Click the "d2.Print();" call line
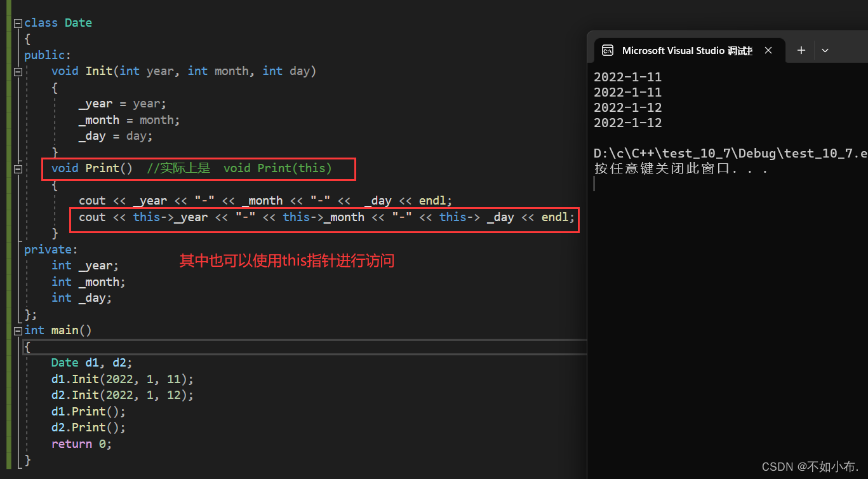868x479 pixels. click(x=89, y=428)
